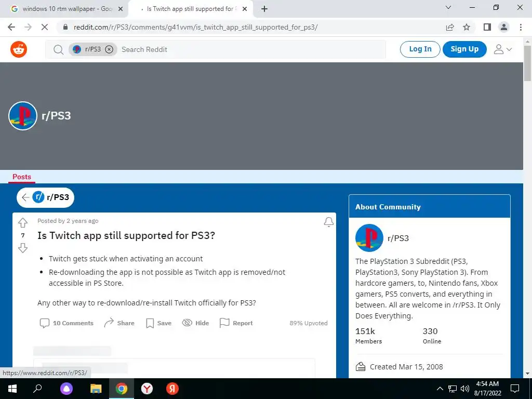The image size is (532, 399).
Task: Hide the post
Action: [x=195, y=323]
